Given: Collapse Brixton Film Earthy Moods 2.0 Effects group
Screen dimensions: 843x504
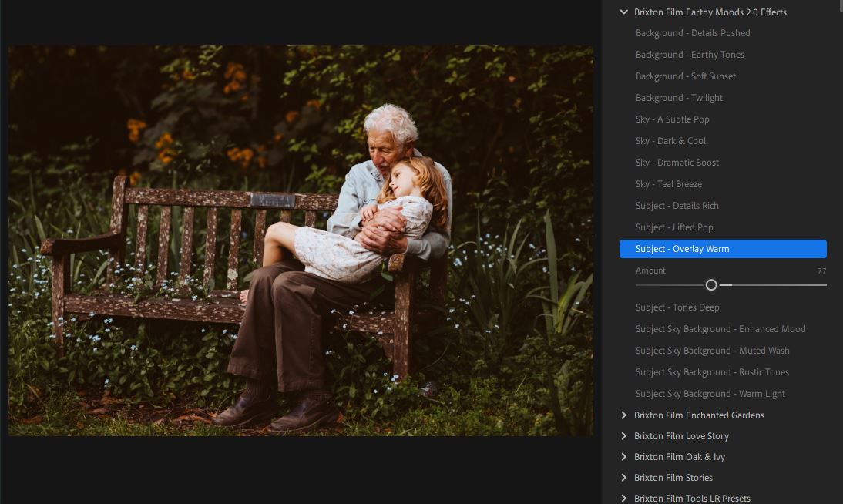Looking at the screenshot, I should tap(624, 12).
